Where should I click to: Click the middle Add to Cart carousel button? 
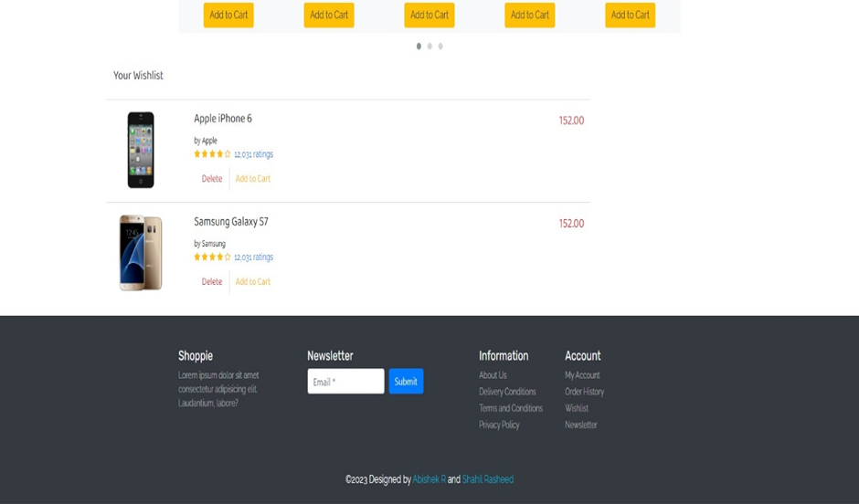click(429, 15)
